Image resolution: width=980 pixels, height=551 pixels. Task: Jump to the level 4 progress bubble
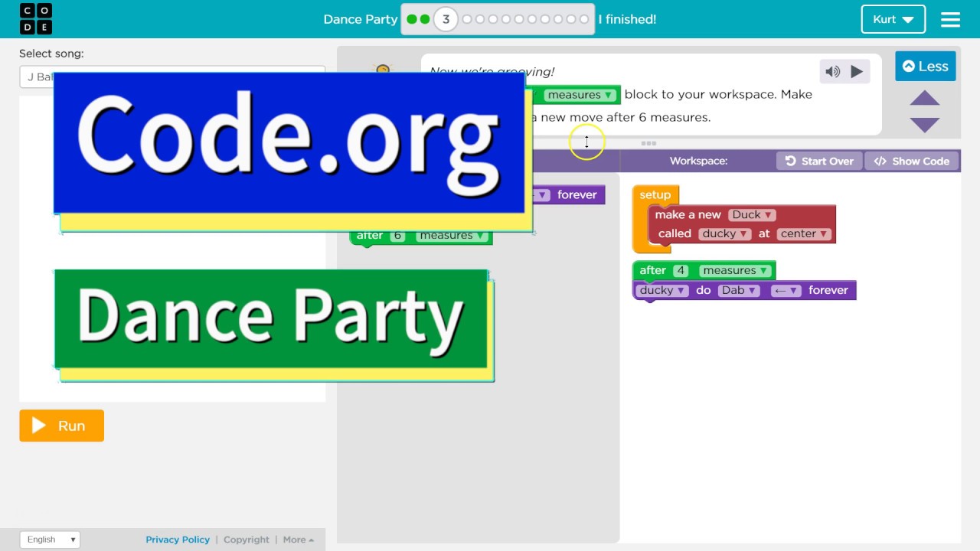coord(467,19)
